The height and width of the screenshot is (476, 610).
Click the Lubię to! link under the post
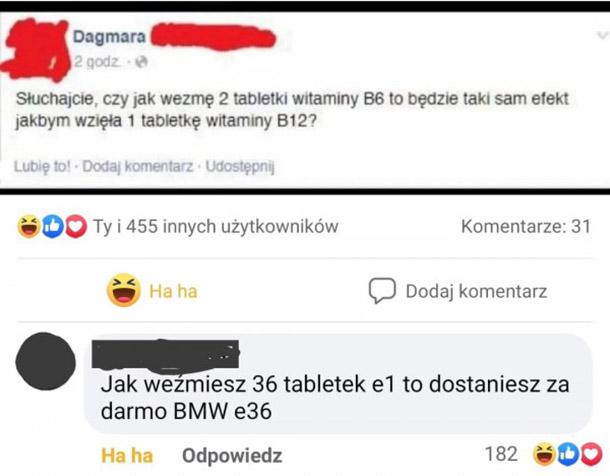click(43, 166)
